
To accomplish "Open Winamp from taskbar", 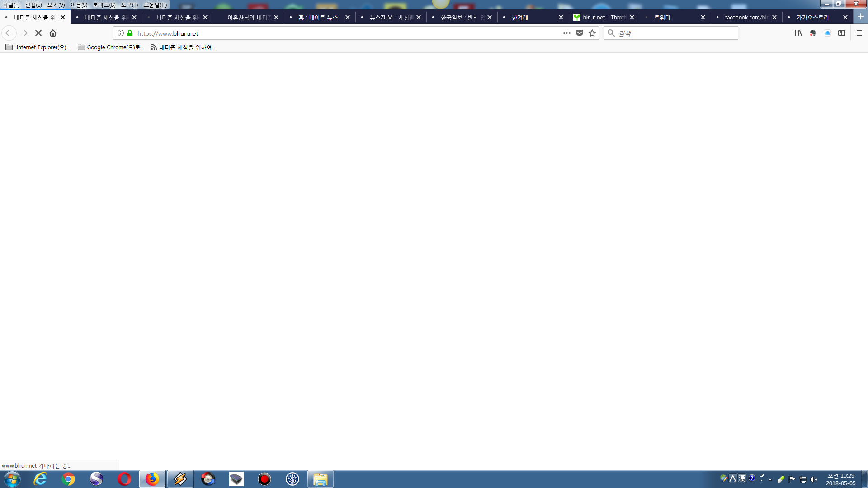I will pyautogui.click(x=180, y=479).
